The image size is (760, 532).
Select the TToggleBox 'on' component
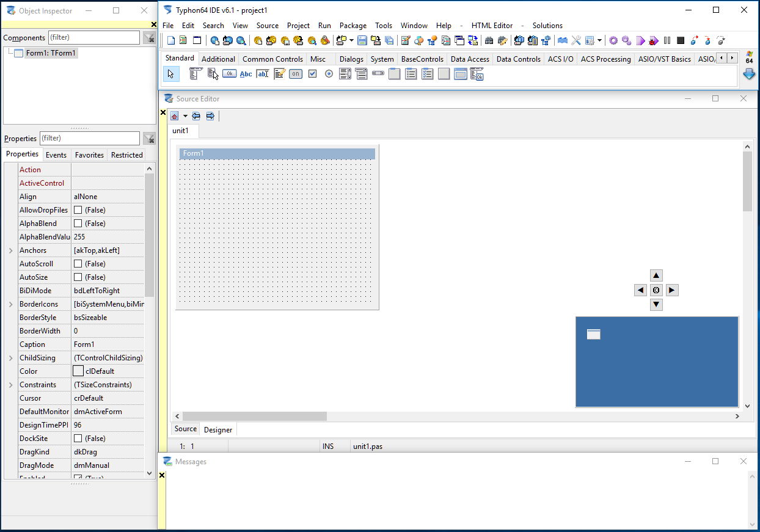tap(296, 74)
